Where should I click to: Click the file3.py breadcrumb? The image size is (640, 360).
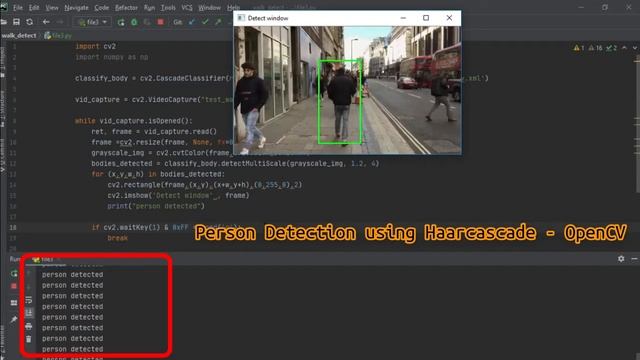[x=58, y=36]
